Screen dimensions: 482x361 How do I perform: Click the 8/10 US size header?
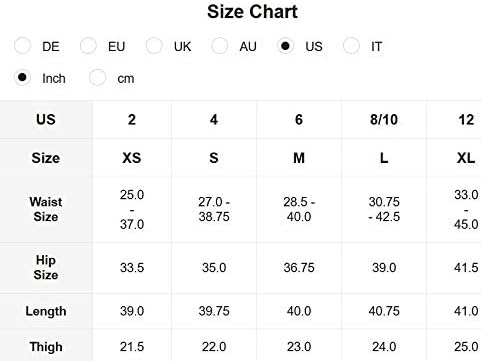[x=384, y=120]
